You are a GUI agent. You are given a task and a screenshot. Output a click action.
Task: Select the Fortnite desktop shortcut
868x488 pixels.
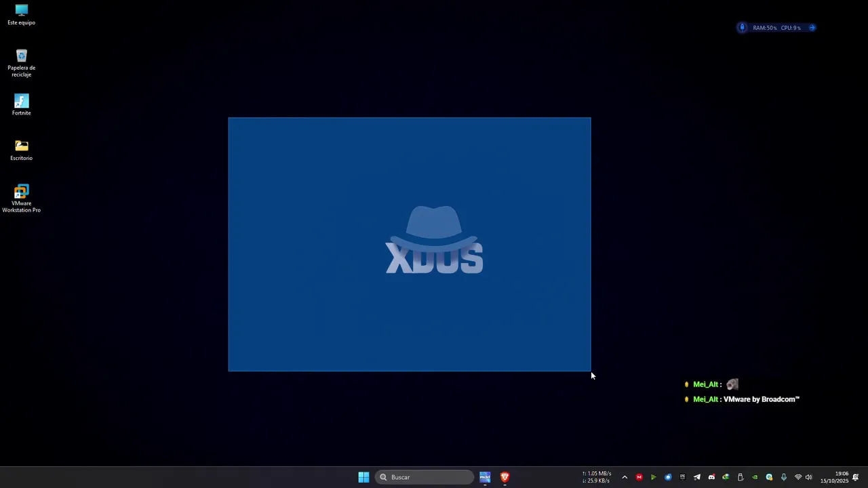click(21, 104)
